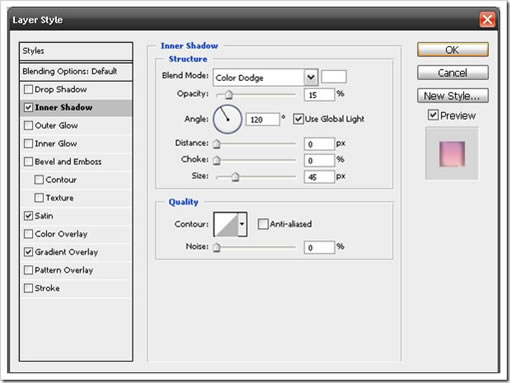This screenshot has height=383, width=510.
Task: Click the Distance slider handle
Action: [217, 144]
